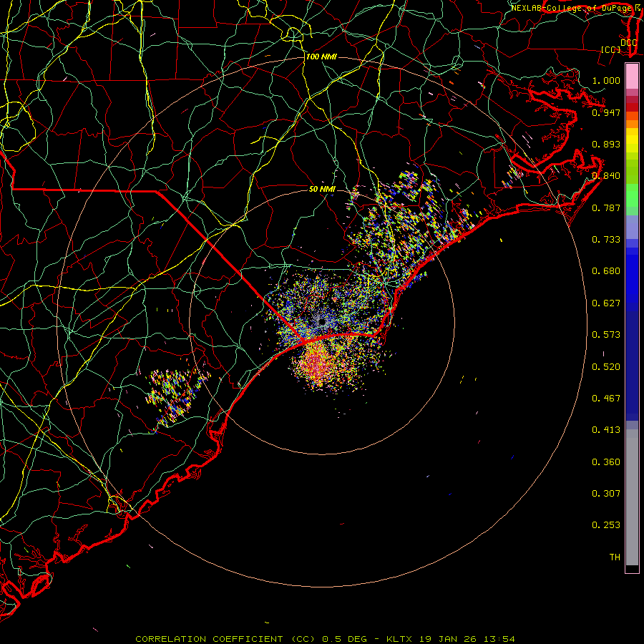This screenshot has width=644, height=644.
Task: Click the TH threshold label on the scale
Action: [x=615, y=557]
